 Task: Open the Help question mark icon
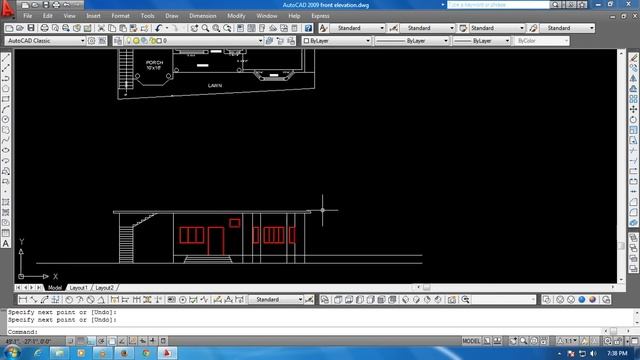tap(308, 28)
